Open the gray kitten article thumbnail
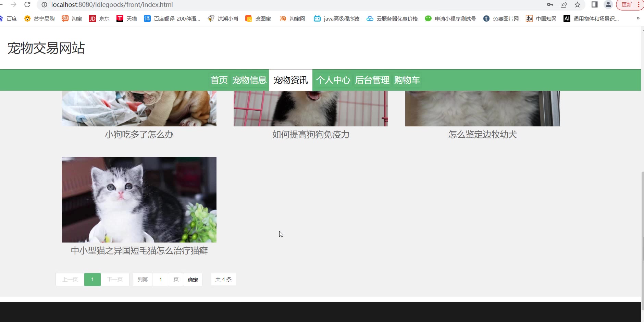The width and height of the screenshot is (644, 322). pos(139,200)
